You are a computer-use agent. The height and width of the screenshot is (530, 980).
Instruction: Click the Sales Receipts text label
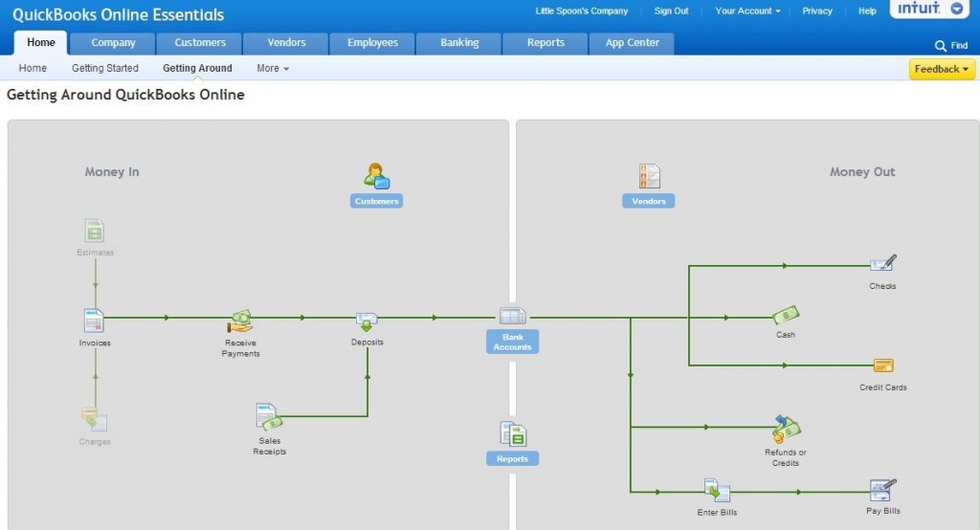pos(269,446)
